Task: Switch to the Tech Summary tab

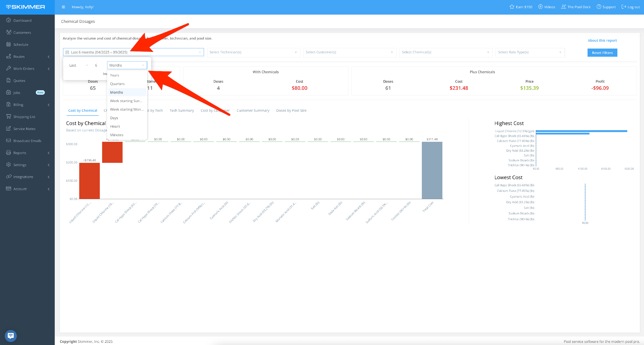Action: pyautogui.click(x=181, y=110)
